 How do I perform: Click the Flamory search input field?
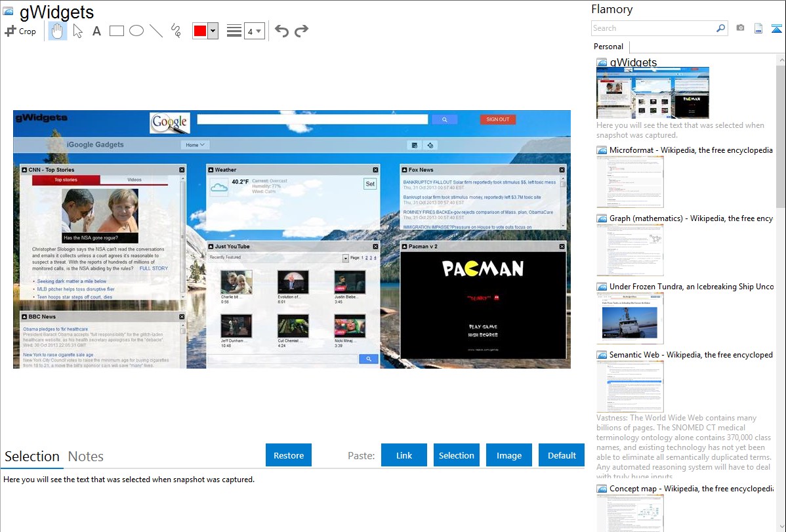653,28
